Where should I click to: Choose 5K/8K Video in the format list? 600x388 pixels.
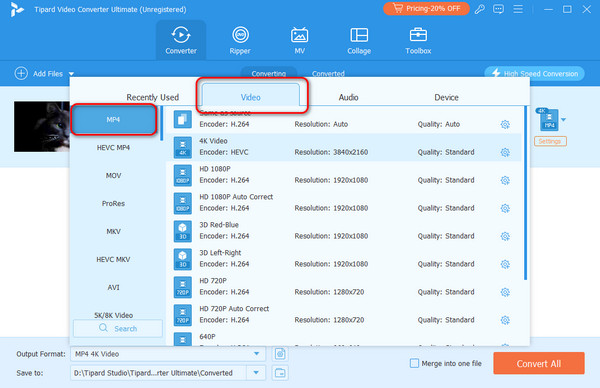tap(113, 315)
